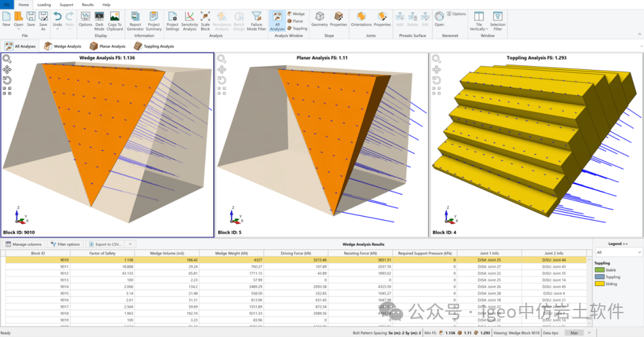Image resolution: width=644 pixels, height=337 pixels.
Task: Open Stereonet Options
Action: 456,14
